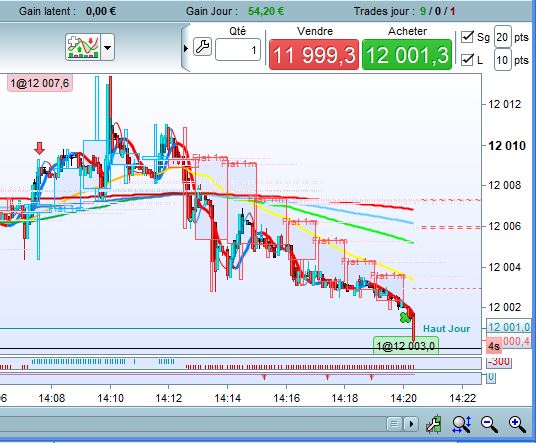Click the 12 006 price axis label

505,226
